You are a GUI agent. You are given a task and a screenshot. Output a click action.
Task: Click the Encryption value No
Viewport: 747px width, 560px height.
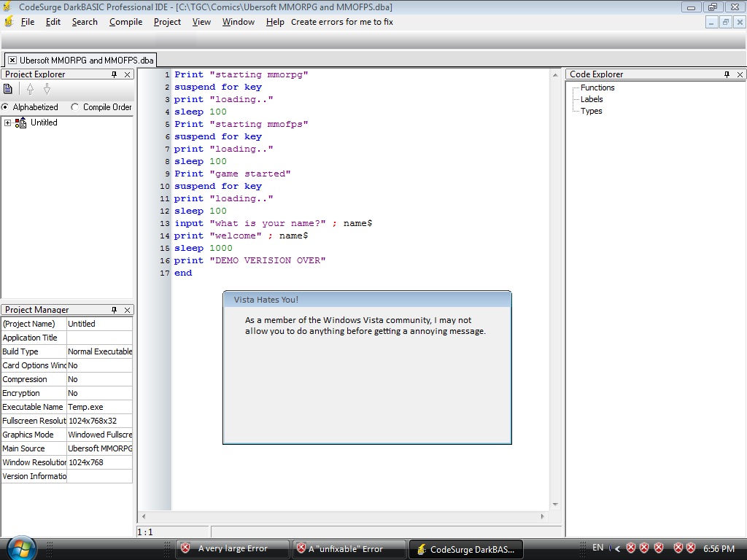pyautogui.click(x=99, y=393)
